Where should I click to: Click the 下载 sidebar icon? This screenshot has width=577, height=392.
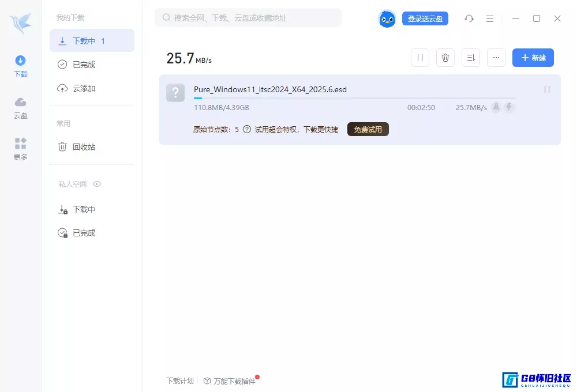tap(20, 65)
